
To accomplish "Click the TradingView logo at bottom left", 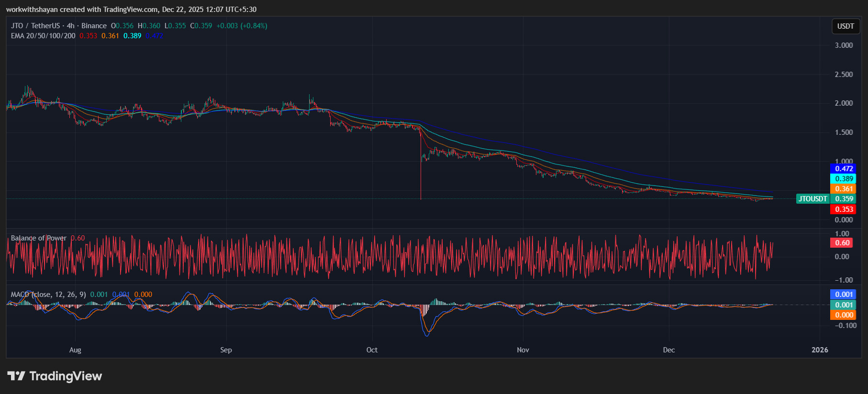I will pos(55,376).
